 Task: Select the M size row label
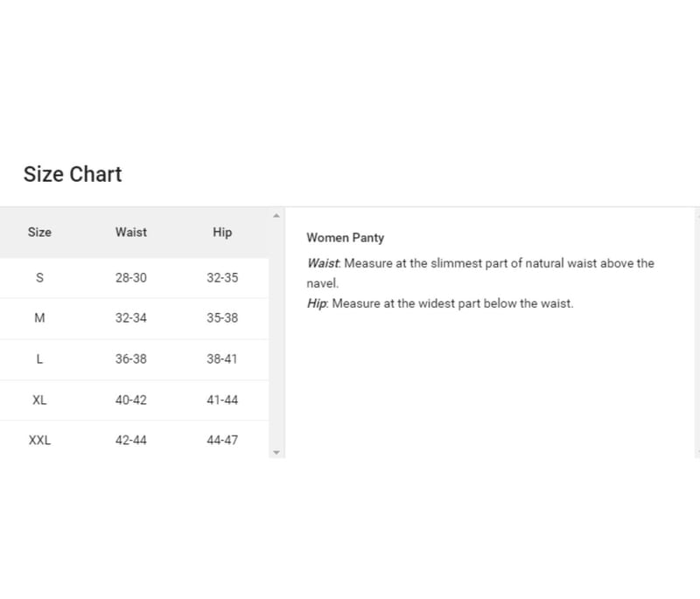coord(39,318)
